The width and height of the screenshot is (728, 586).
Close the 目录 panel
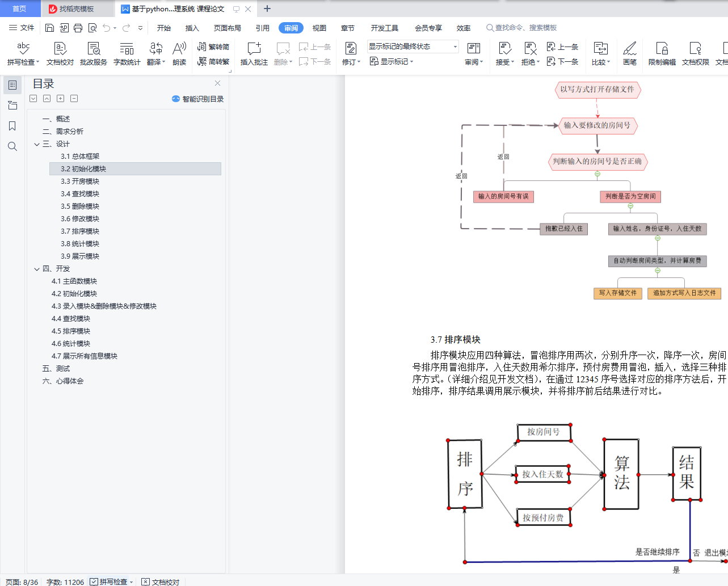pos(217,83)
